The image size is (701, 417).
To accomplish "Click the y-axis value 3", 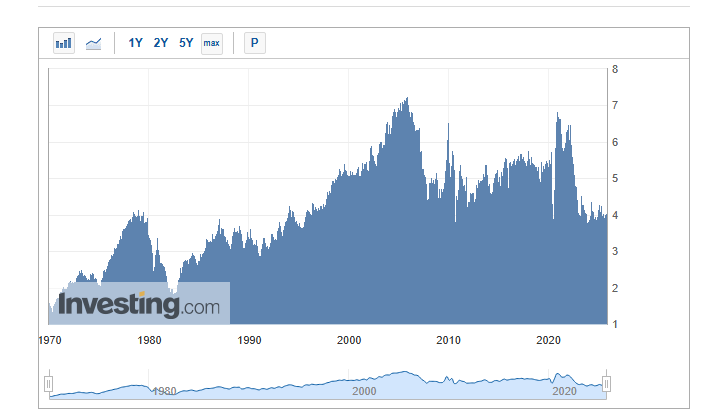I will click(615, 251).
